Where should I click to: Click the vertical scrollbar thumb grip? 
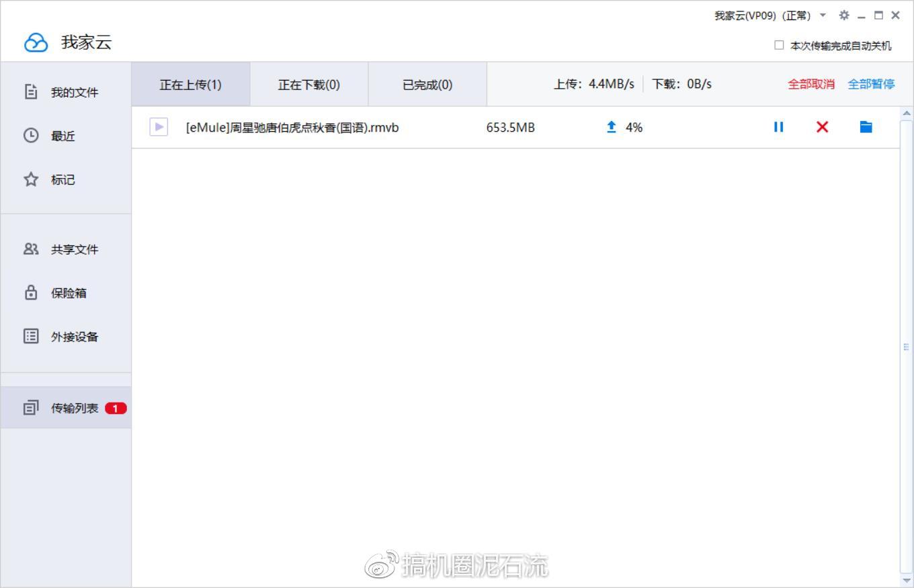click(x=906, y=347)
